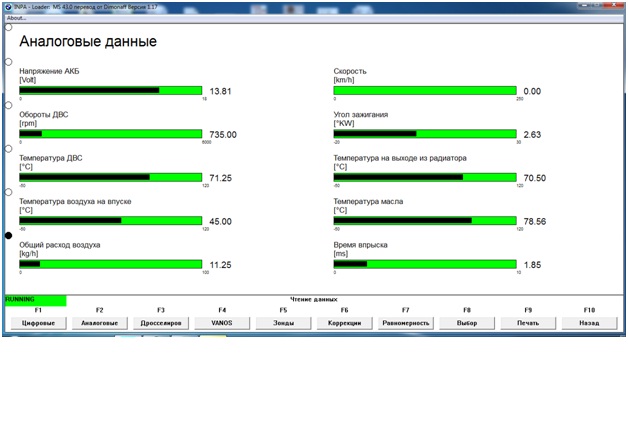Image resolution: width=628 pixels, height=430 pixels.
Task: Show the F5 Зонды readings
Action: tap(284, 323)
